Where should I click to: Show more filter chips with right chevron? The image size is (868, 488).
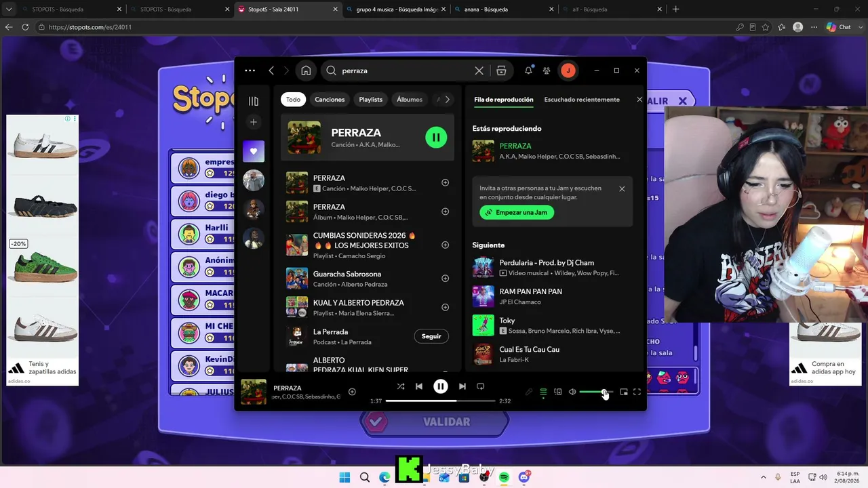(447, 100)
